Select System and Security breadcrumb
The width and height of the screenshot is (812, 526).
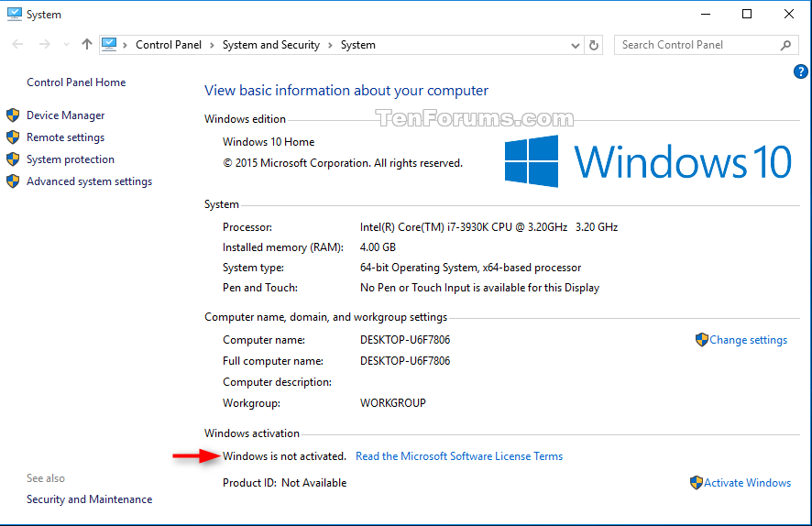click(271, 45)
